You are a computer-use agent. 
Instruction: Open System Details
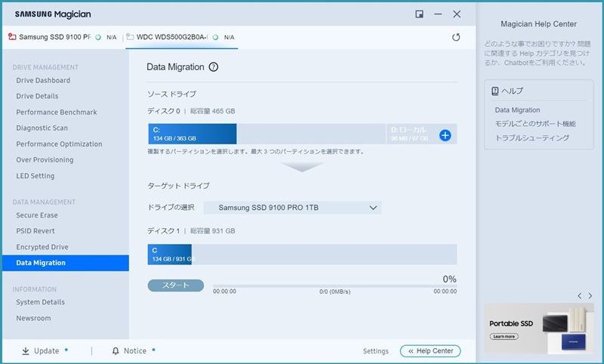[41, 302]
